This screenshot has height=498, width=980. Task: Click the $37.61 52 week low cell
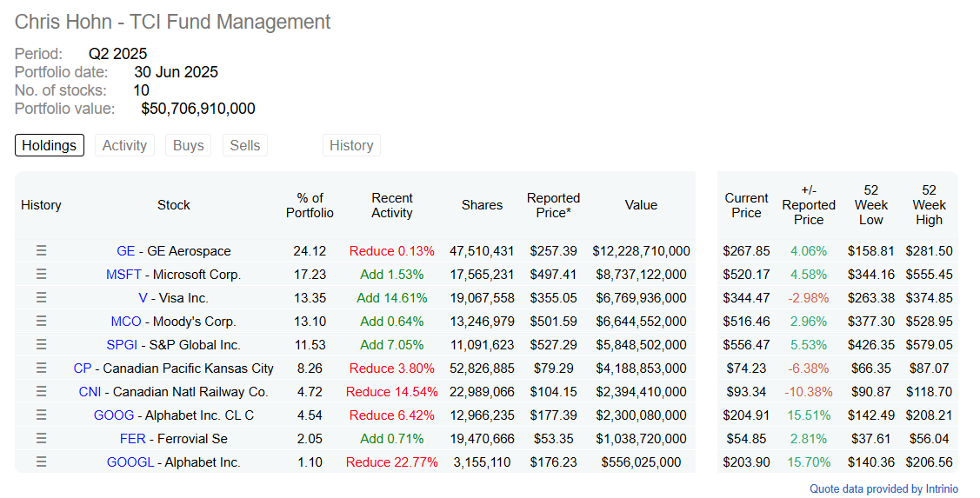pos(871,439)
